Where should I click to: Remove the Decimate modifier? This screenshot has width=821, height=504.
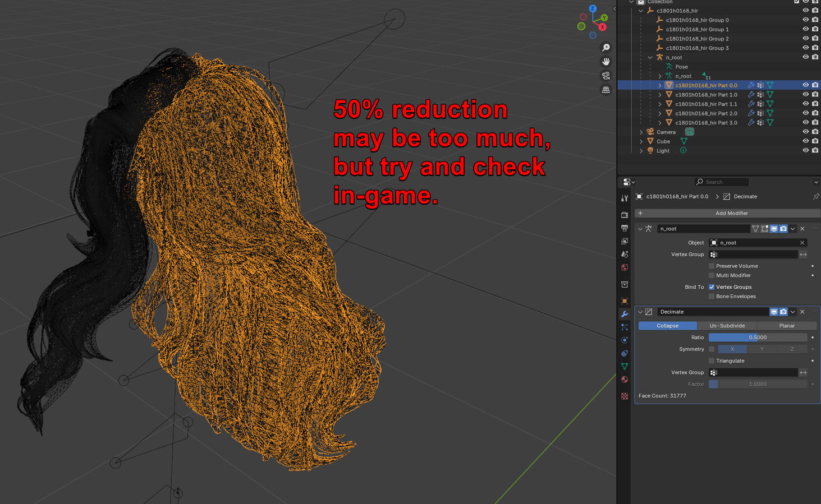pyautogui.click(x=802, y=312)
